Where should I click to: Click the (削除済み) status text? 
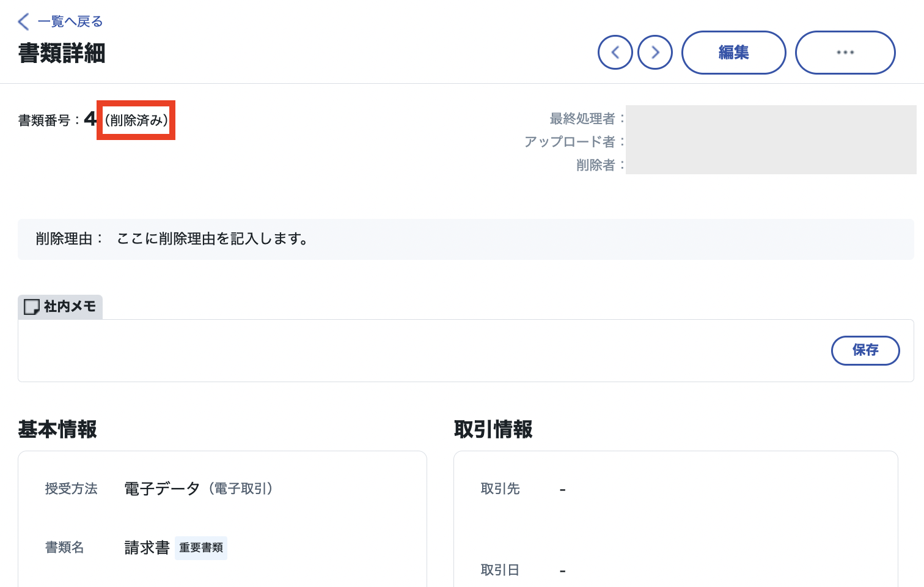pos(136,120)
